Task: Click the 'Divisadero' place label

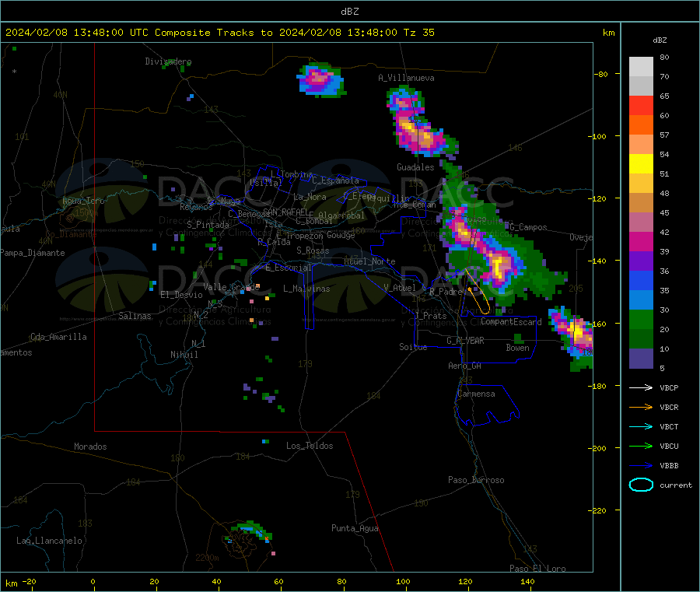Action: 168,61
